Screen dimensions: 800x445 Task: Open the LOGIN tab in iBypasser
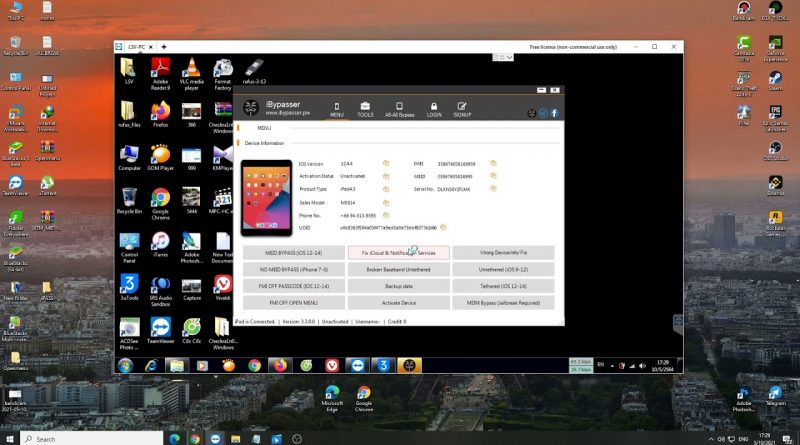434,109
